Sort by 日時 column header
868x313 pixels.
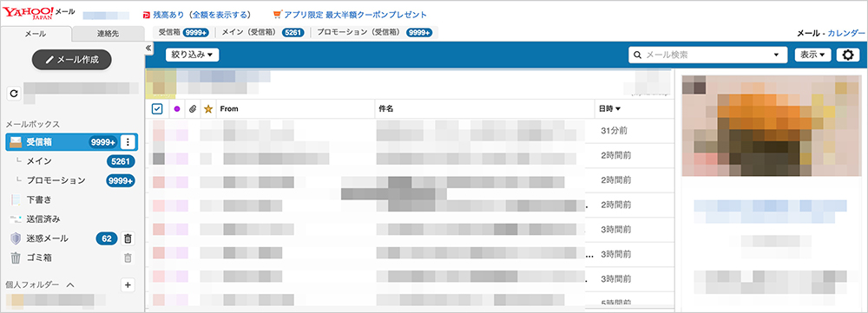coord(609,109)
